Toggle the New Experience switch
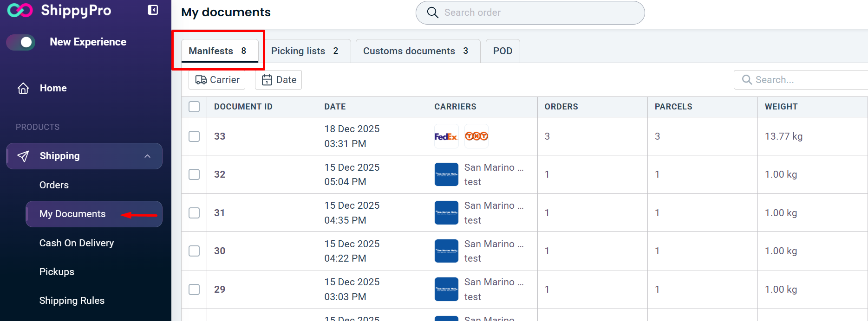 21,42
